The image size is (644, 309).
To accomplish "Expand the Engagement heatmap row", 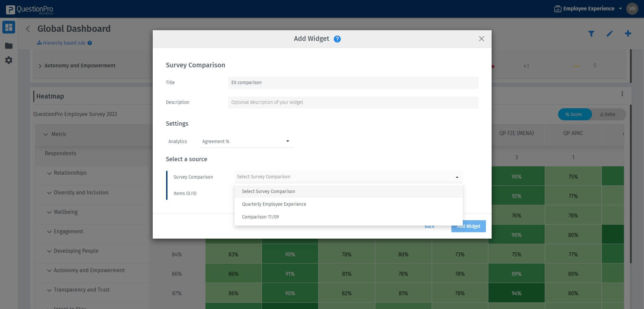I will pos(49,232).
